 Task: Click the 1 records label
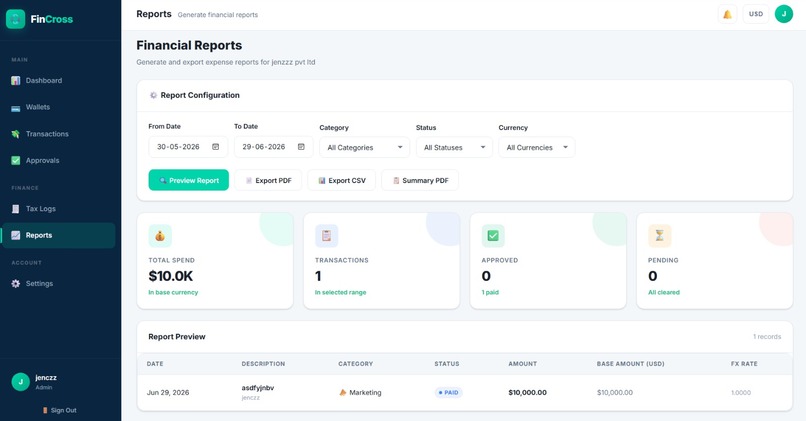pyautogui.click(x=767, y=337)
